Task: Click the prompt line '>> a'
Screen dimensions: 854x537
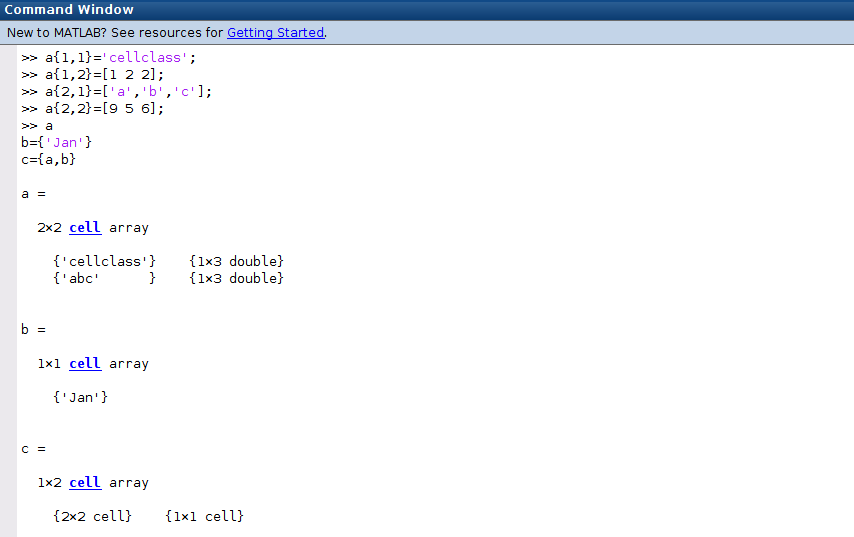Action: [x=37, y=126]
